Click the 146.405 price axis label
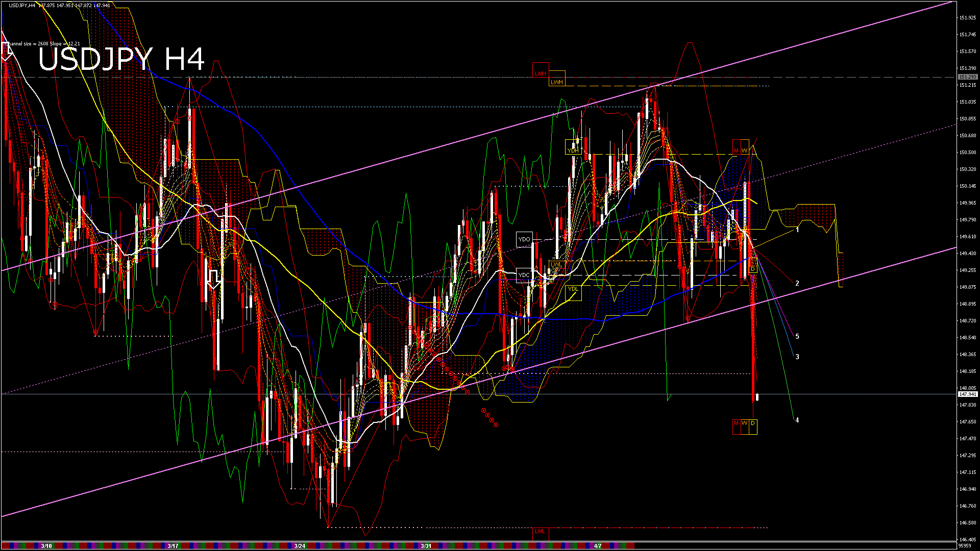Image resolution: width=980 pixels, height=551 pixels. point(968,539)
